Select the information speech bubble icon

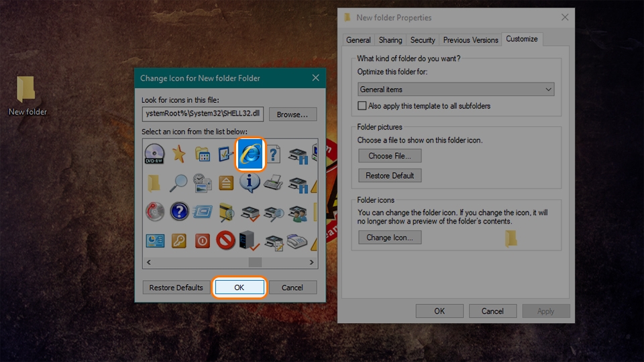250,183
